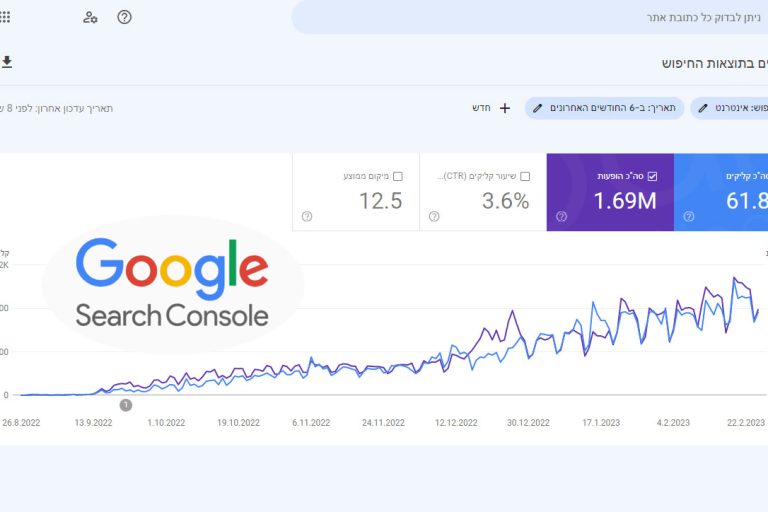Edit the last 6 months date filter
The width and height of the screenshot is (768, 512).
(604, 107)
